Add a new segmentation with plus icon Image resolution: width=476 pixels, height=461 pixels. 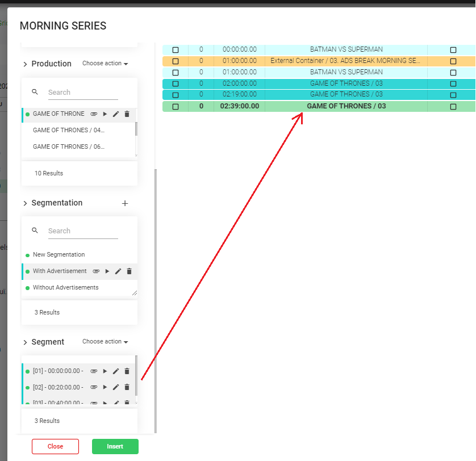(x=125, y=203)
